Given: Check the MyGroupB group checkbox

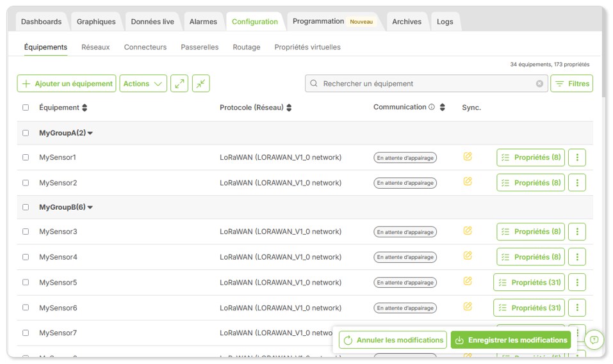Looking at the screenshot, I should (26, 207).
